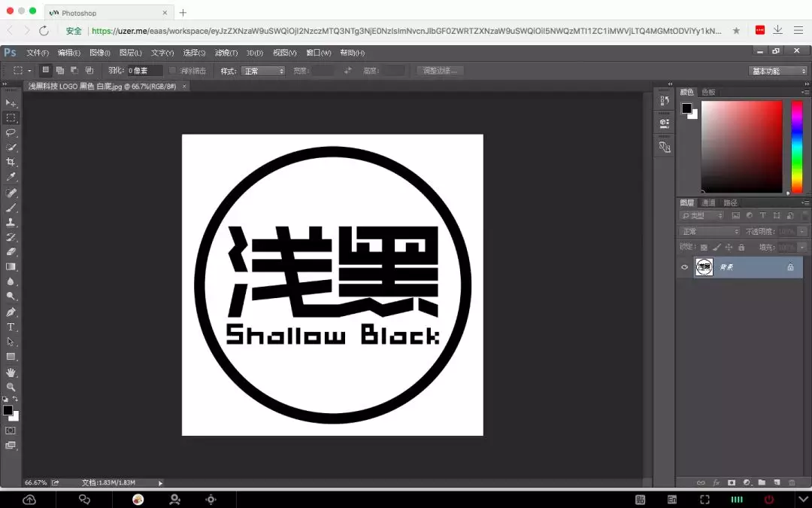Viewport: 812px width, 508px height.
Task: Choose Intersect with Selection mode
Action: [x=89, y=70]
